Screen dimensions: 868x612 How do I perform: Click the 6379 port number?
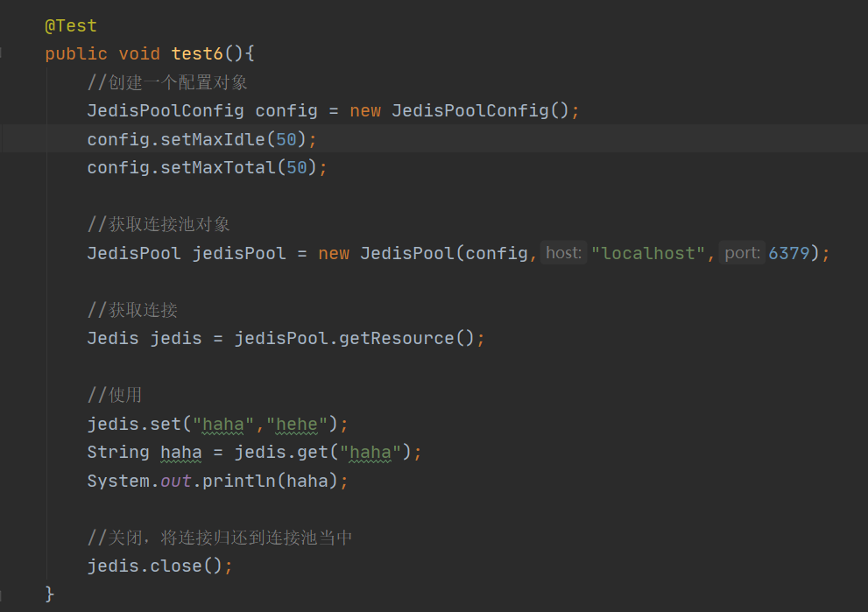pyautogui.click(x=789, y=253)
